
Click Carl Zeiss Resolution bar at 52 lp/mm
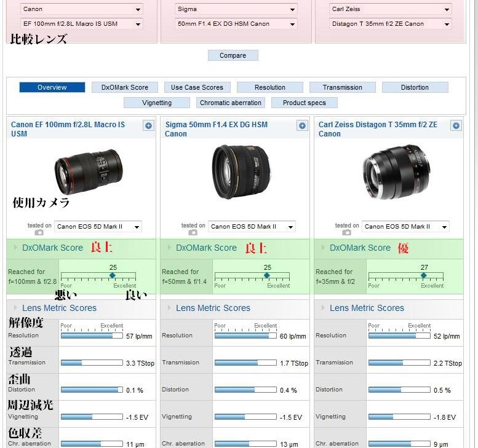pos(399,336)
